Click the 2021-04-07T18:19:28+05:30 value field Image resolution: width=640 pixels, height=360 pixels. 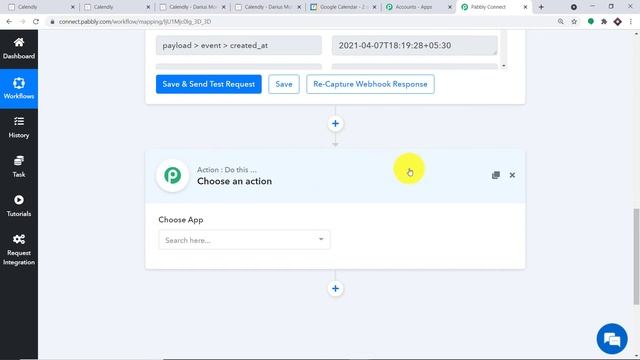point(415,45)
